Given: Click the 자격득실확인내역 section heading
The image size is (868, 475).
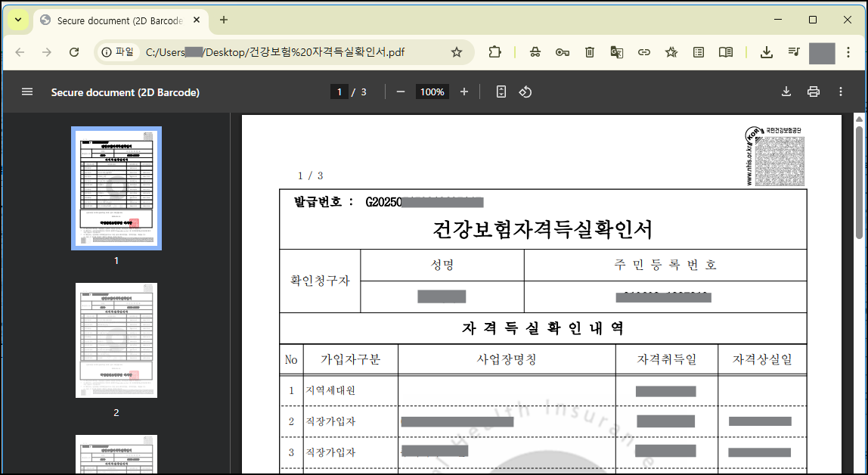Looking at the screenshot, I should click(543, 328).
